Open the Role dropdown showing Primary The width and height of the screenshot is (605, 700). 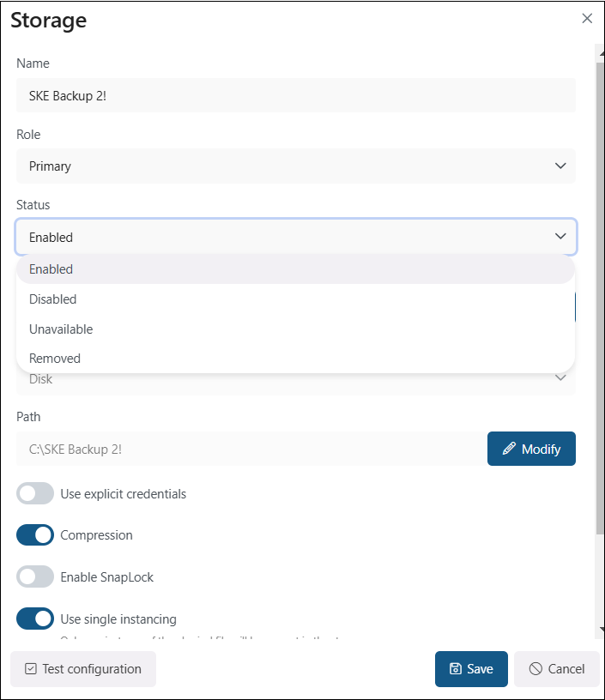(x=295, y=166)
